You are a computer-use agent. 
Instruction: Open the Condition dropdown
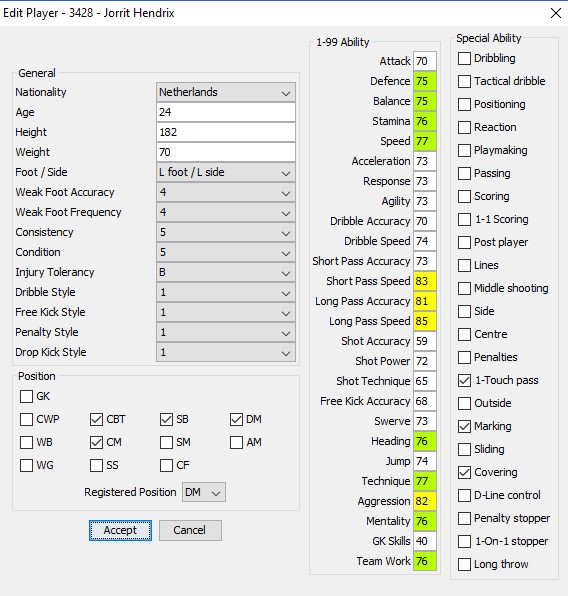[x=226, y=252]
